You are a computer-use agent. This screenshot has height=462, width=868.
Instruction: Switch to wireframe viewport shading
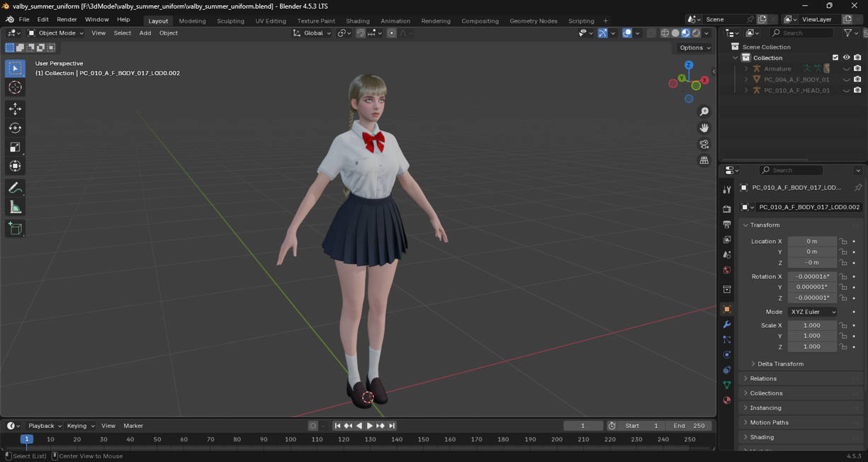click(x=665, y=33)
